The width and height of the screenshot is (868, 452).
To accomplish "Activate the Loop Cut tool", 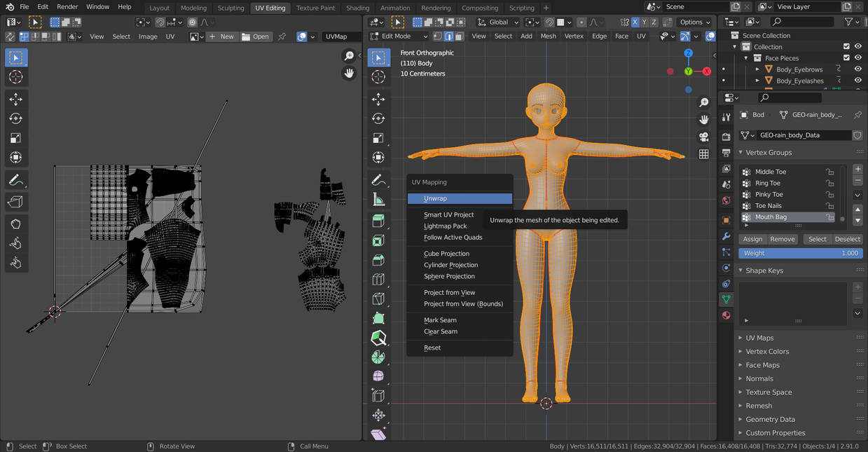I will [379, 280].
